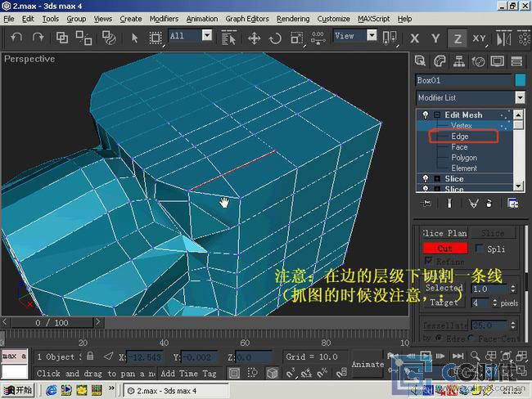Click the Array tool icon
532x399 pixels.
525,38
